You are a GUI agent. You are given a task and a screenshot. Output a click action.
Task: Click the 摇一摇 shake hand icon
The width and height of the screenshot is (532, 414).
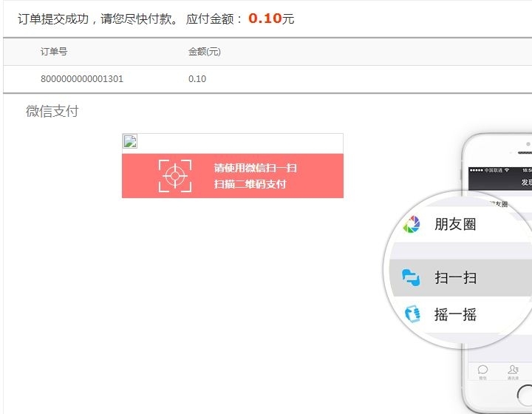point(412,314)
